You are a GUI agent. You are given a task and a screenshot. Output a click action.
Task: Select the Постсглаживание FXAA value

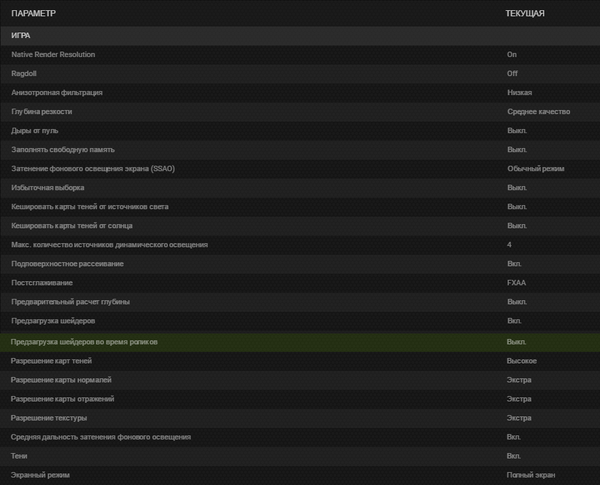tap(517, 283)
